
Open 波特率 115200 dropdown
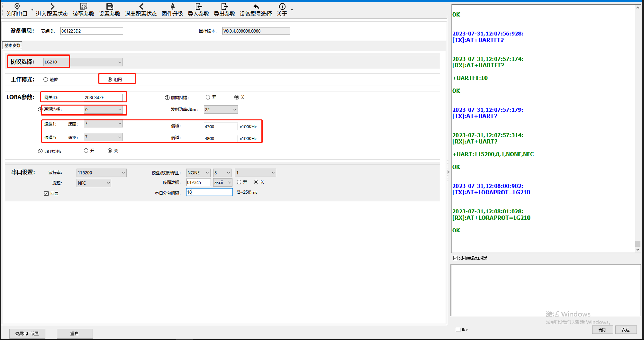(x=101, y=172)
